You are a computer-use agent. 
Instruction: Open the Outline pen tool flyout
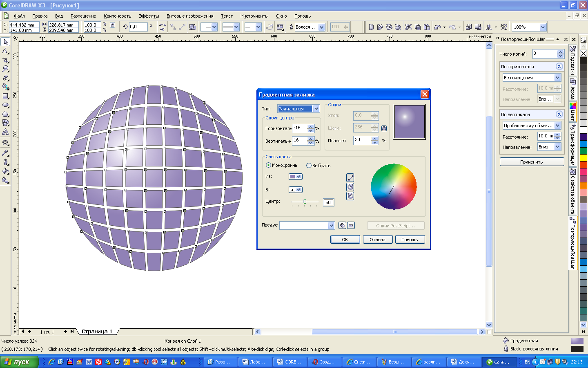point(5,162)
